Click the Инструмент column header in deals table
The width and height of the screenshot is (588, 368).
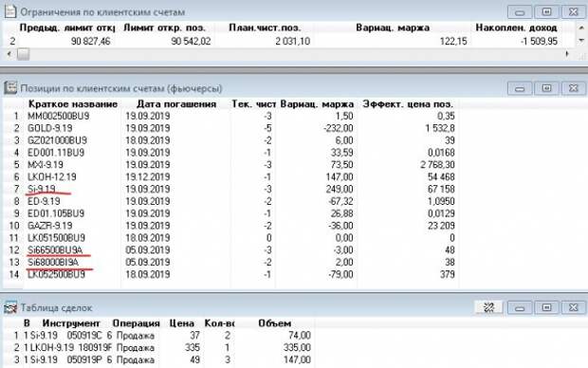(x=71, y=323)
